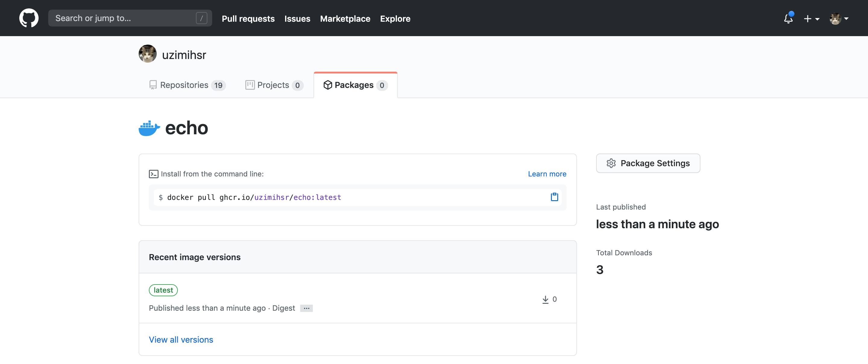The height and width of the screenshot is (364, 868).
Task: Go to GitHub home via Octocat logo
Action: [29, 18]
